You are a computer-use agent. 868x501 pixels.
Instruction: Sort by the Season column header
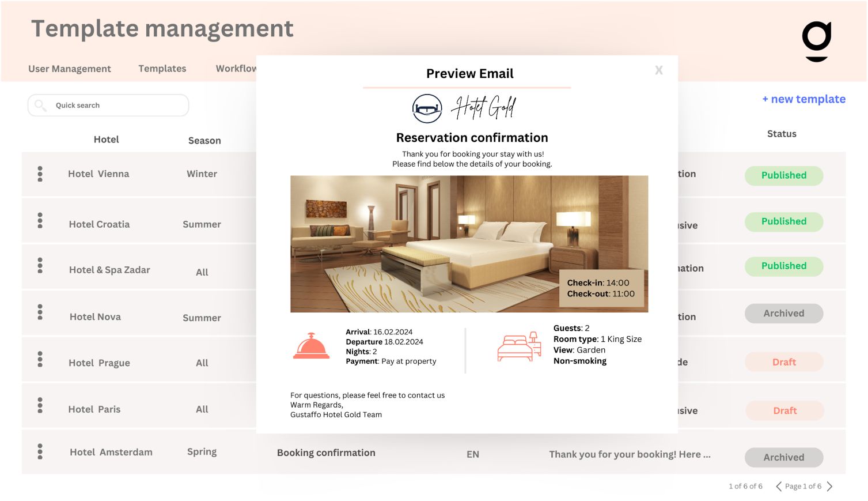204,141
